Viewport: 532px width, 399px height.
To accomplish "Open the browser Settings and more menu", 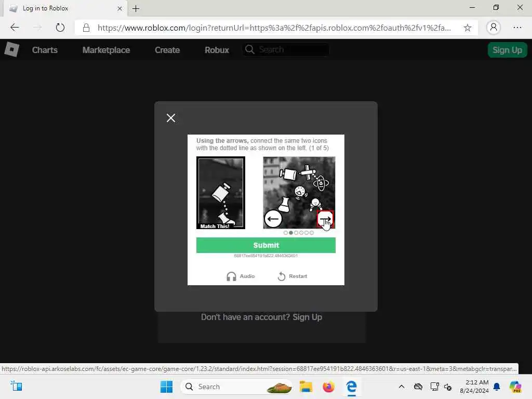I will [x=517, y=28].
